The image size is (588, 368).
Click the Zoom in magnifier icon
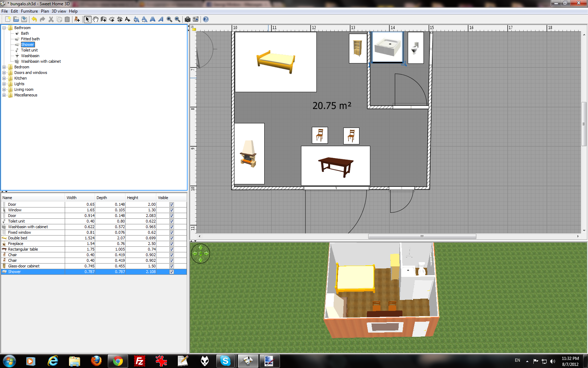(169, 19)
